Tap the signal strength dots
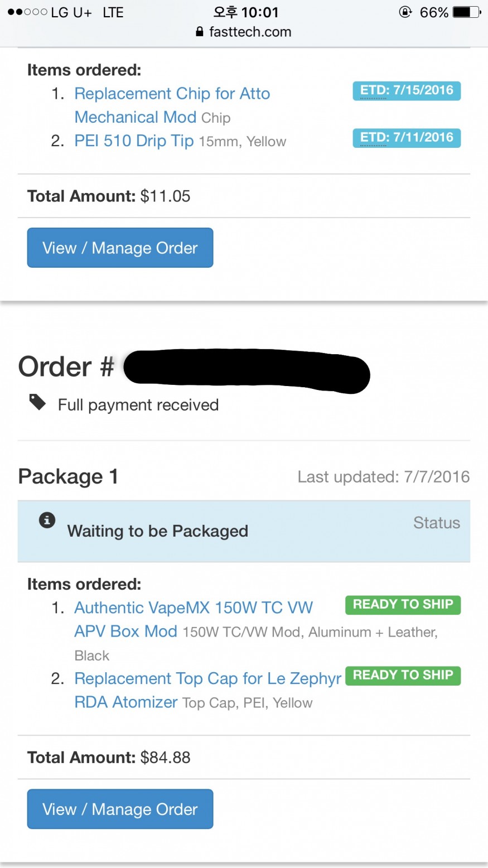 [x=27, y=12]
